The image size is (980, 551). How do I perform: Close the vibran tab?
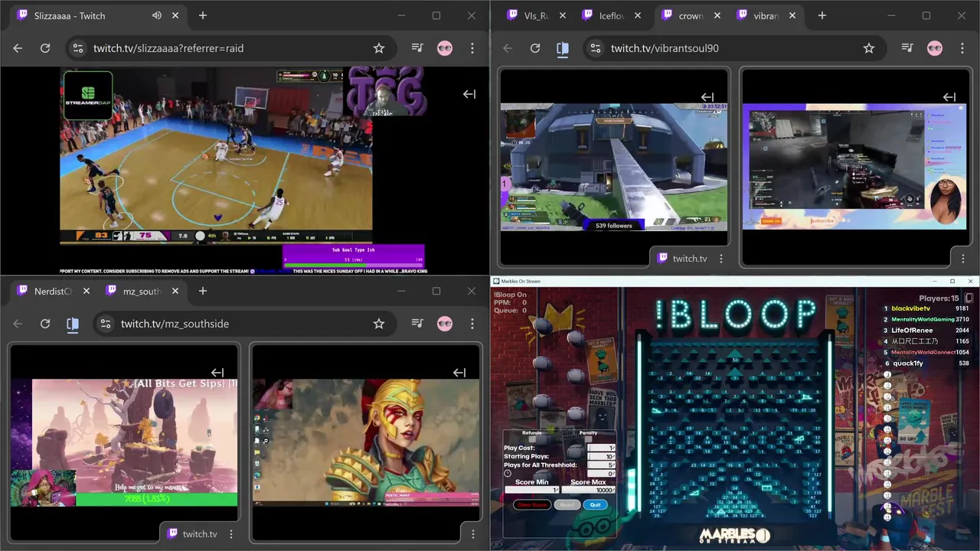792,15
